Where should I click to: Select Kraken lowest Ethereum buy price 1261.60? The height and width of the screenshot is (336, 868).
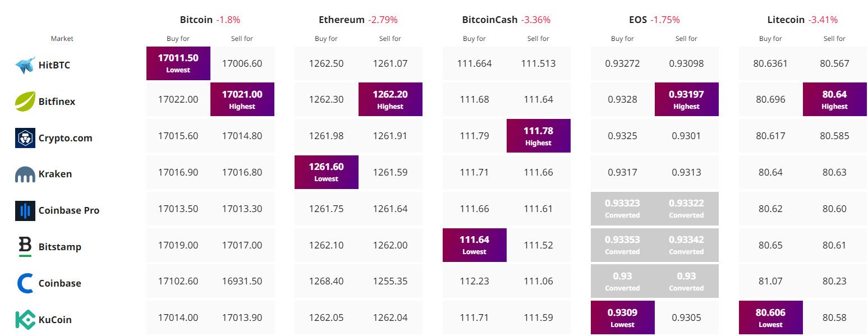[x=327, y=172]
